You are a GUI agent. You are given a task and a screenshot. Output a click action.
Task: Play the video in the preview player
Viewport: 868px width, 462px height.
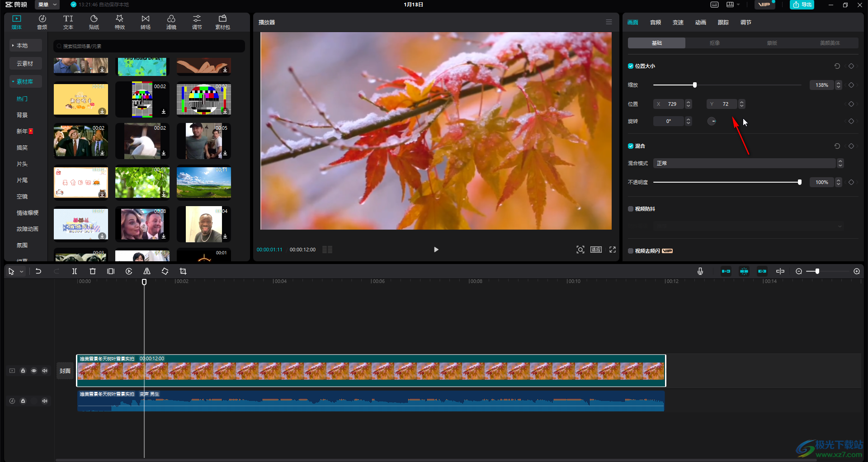click(x=436, y=250)
